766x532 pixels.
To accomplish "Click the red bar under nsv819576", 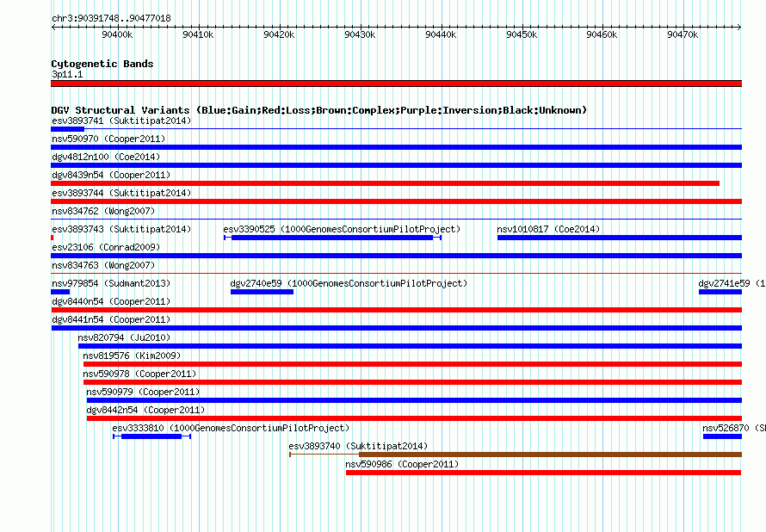I will (x=413, y=364).
